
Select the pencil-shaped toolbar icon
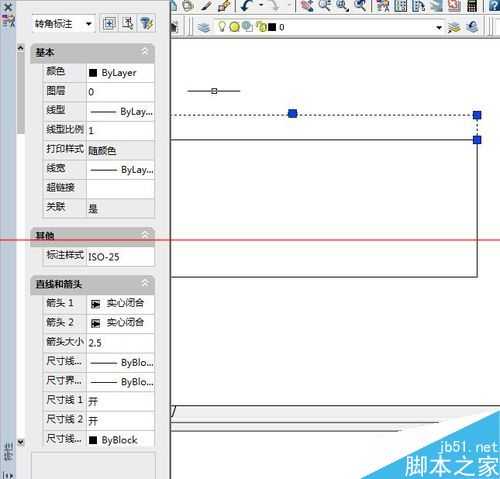(207, 5)
